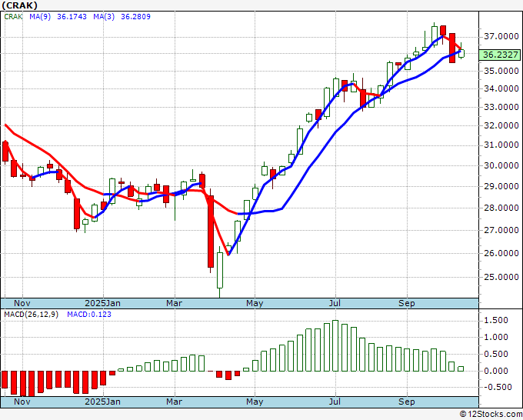The width and height of the screenshot is (523, 420).
Task: Click the 30.0000 price axis label
Action: [501, 165]
